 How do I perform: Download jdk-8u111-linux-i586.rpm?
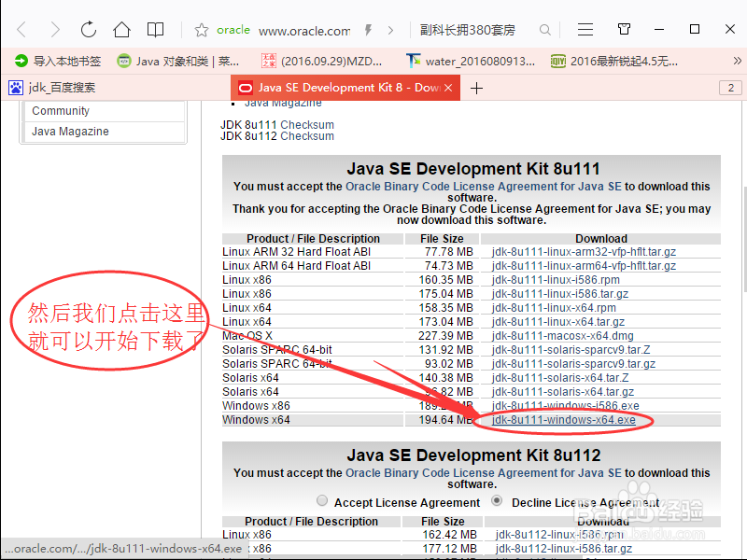pos(556,280)
